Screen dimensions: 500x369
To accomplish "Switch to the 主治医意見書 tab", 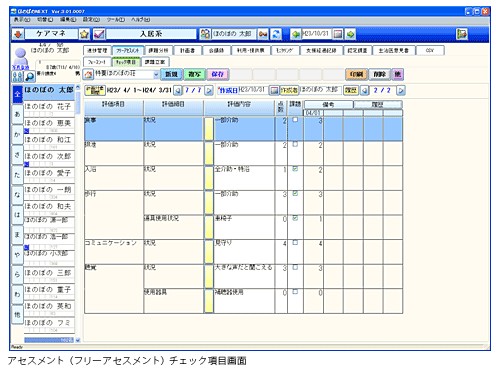I will 394,50.
